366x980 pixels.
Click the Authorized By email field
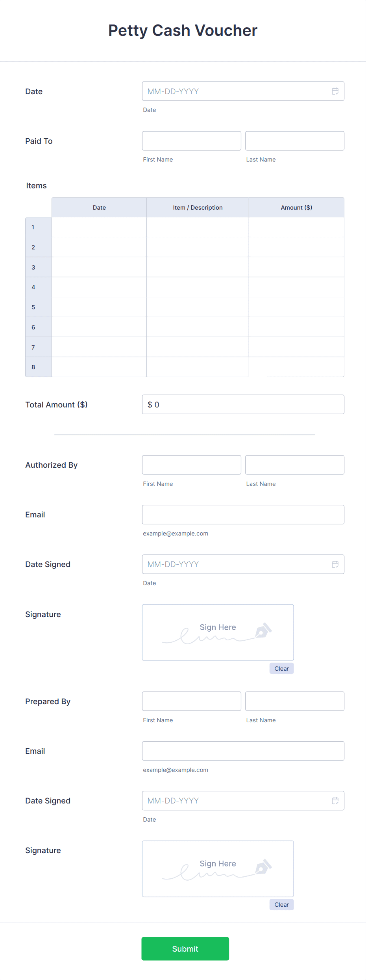(x=243, y=514)
